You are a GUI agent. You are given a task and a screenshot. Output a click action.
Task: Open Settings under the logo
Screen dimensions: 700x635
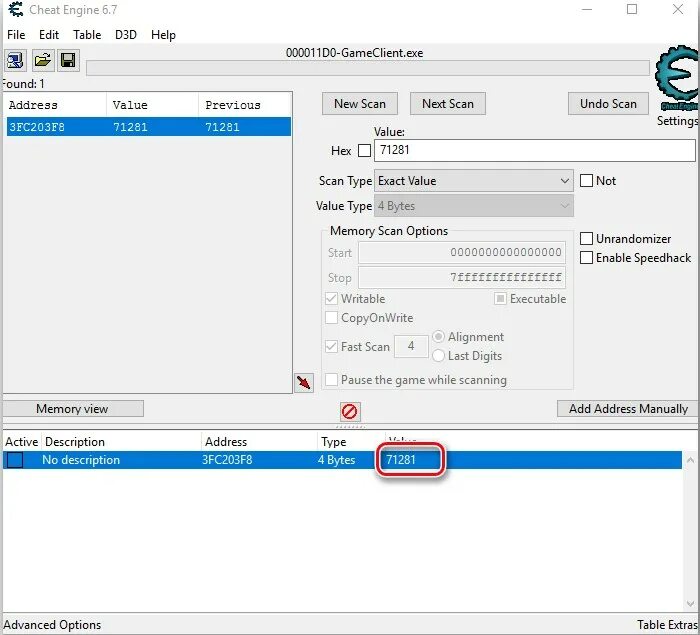677,121
